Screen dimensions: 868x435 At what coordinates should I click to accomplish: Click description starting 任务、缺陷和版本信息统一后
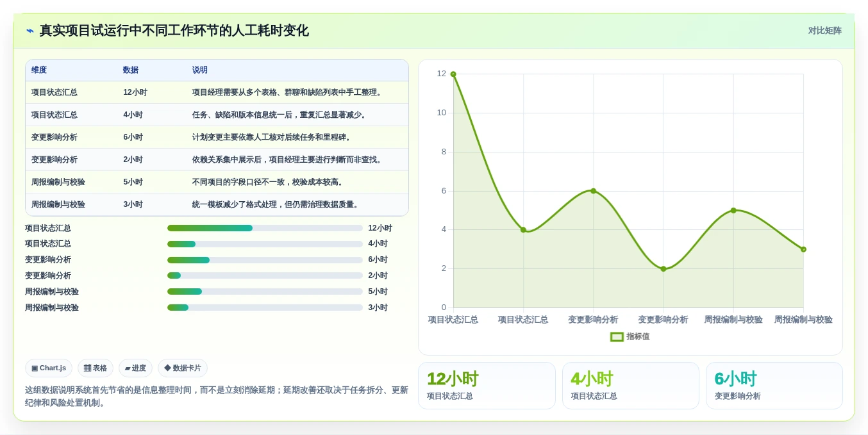[x=281, y=115]
